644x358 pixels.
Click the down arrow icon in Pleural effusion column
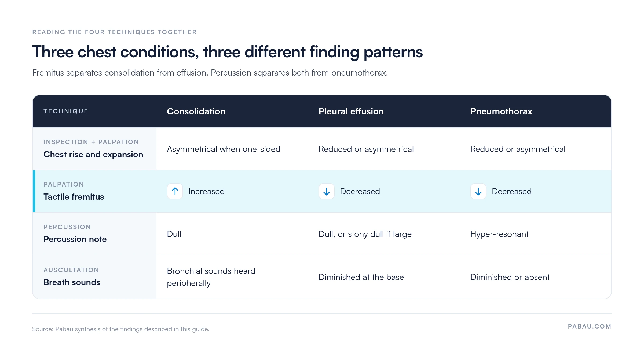(x=327, y=191)
